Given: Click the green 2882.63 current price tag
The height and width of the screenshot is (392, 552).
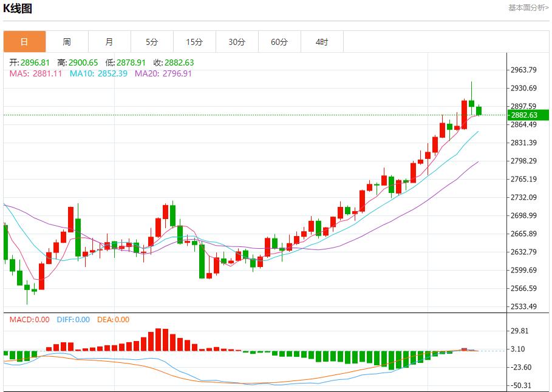Looking at the screenshot, I should (x=528, y=115).
